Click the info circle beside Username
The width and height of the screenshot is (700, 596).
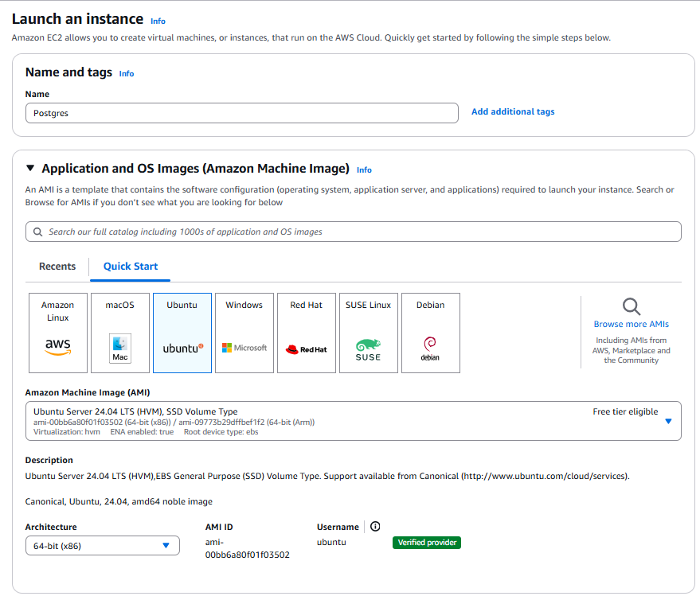(x=375, y=526)
